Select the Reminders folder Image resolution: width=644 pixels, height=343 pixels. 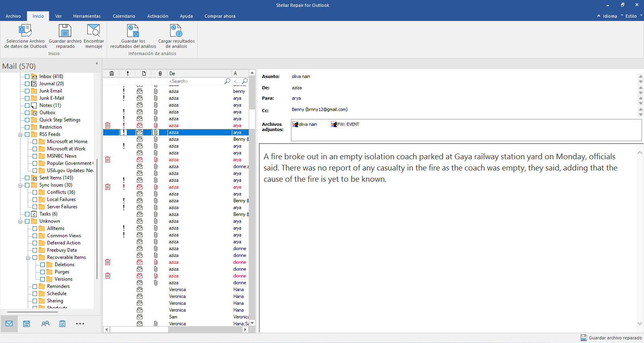tap(58, 286)
